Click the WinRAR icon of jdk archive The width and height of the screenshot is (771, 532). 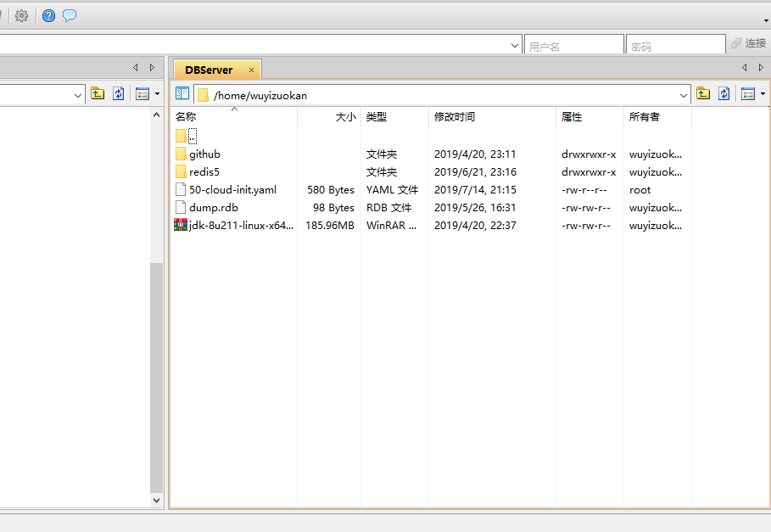[x=181, y=225]
